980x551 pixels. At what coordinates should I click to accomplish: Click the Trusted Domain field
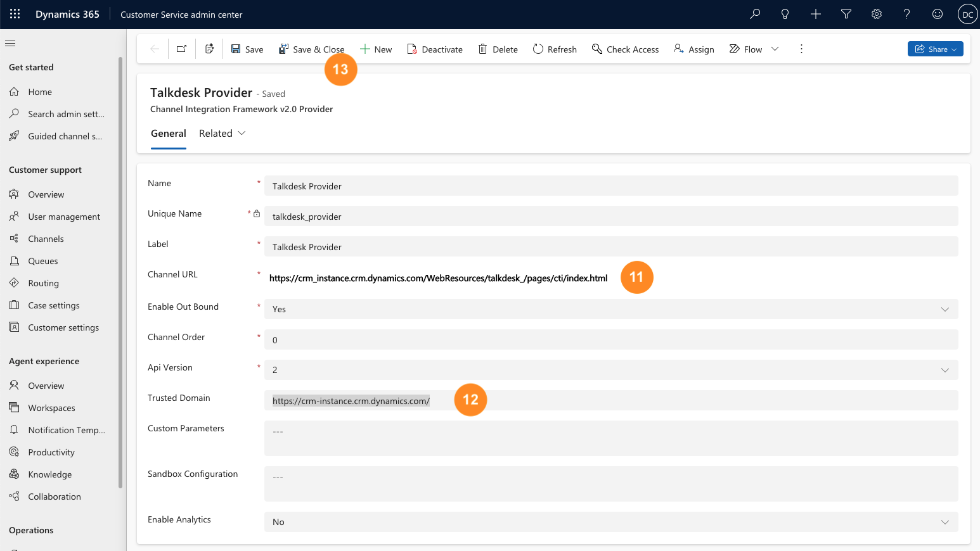coord(611,400)
